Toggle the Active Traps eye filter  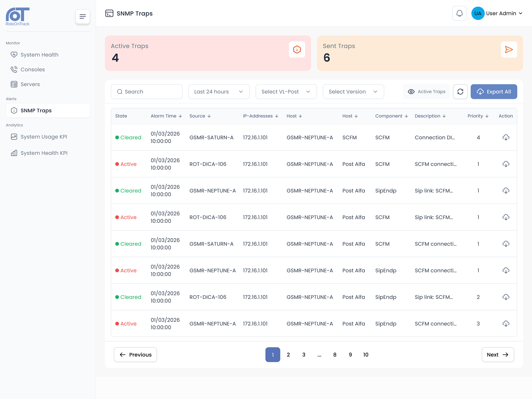click(x=426, y=92)
